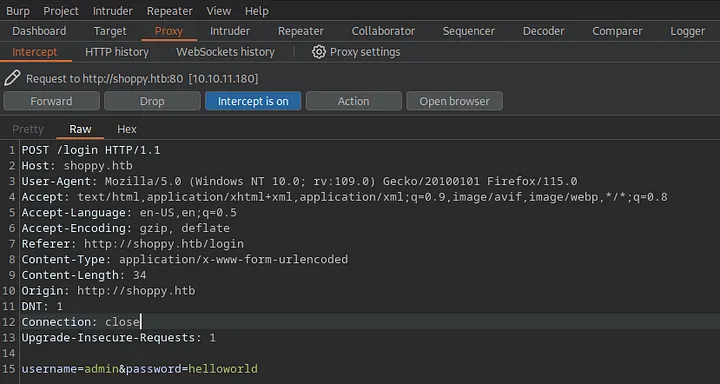Open the Help menu
This screenshot has width=720, height=384.
tap(257, 11)
